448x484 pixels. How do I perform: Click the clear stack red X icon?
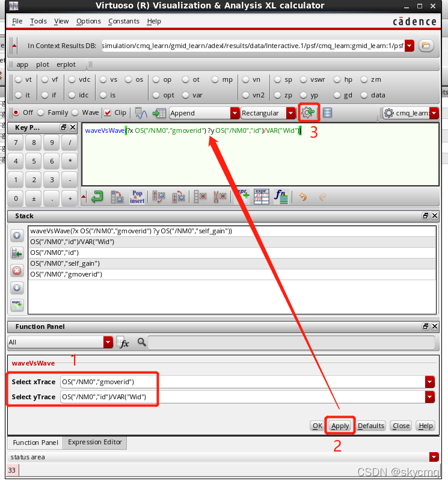pyautogui.click(x=17, y=271)
